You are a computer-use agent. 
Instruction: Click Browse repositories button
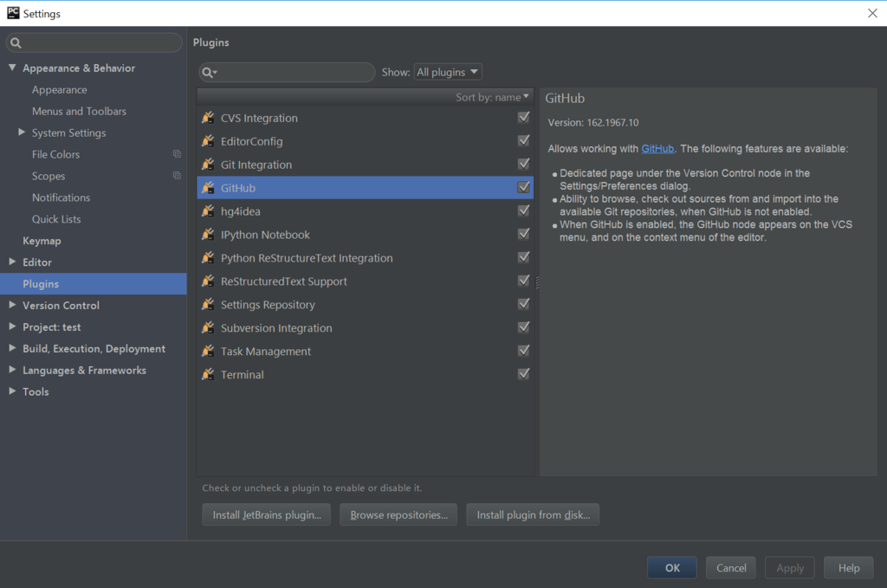click(398, 514)
